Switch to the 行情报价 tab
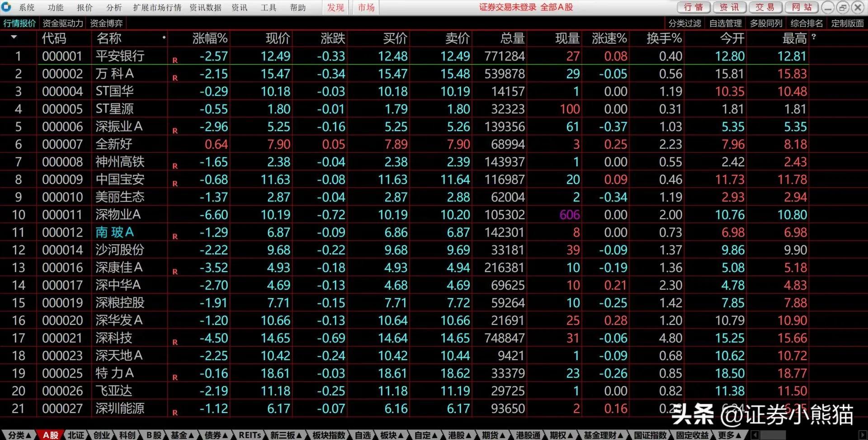This screenshot has height=440, width=868. (19, 23)
